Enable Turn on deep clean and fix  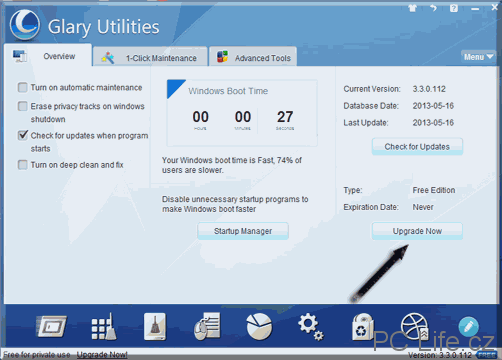23,165
